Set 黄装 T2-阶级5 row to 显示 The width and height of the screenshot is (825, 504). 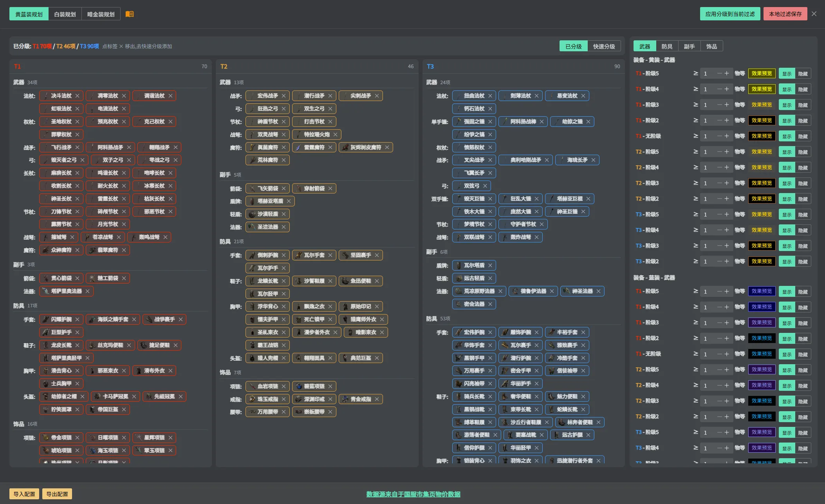click(x=787, y=152)
